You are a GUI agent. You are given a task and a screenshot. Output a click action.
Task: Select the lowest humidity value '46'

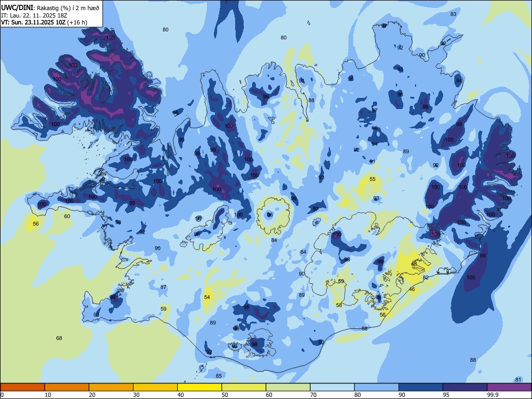pos(412,289)
